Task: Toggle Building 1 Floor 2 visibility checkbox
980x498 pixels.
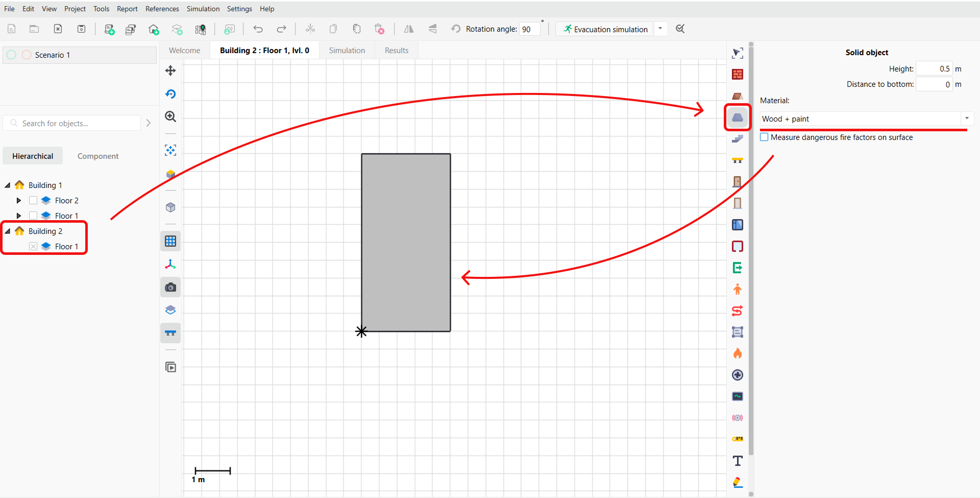Action: tap(33, 200)
